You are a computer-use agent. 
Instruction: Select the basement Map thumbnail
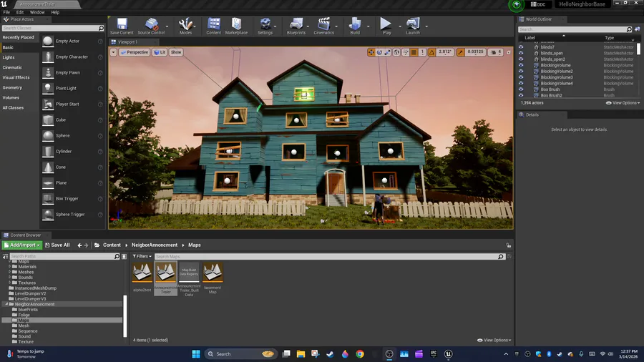click(213, 273)
